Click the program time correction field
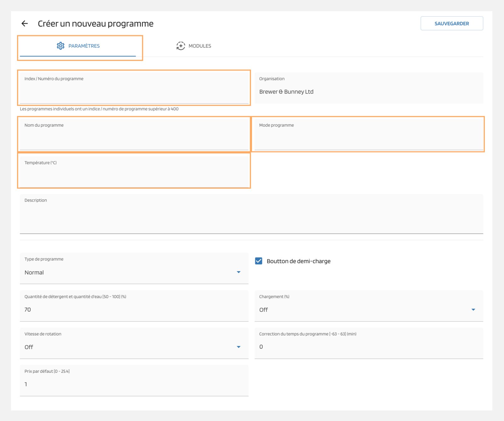 [x=369, y=347]
